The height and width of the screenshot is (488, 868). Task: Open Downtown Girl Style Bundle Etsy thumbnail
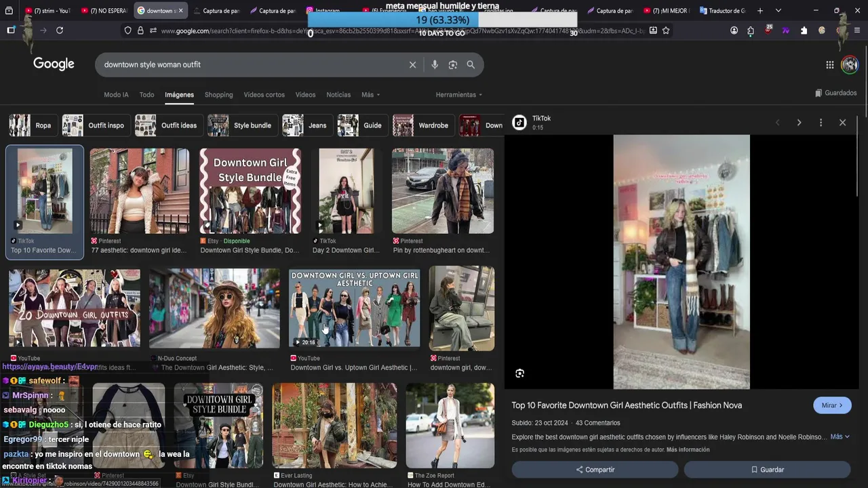point(250,191)
